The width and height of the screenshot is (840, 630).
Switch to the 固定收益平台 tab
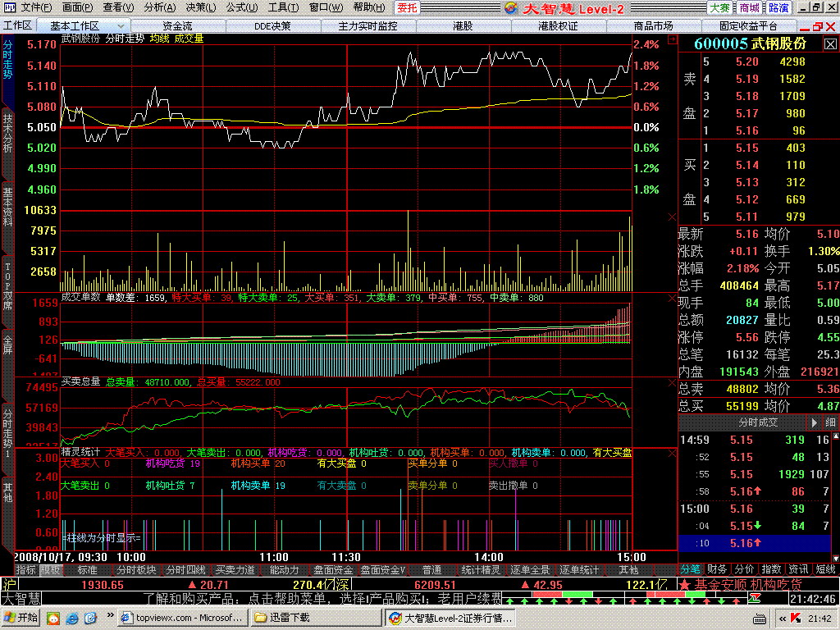coord(748,25)
